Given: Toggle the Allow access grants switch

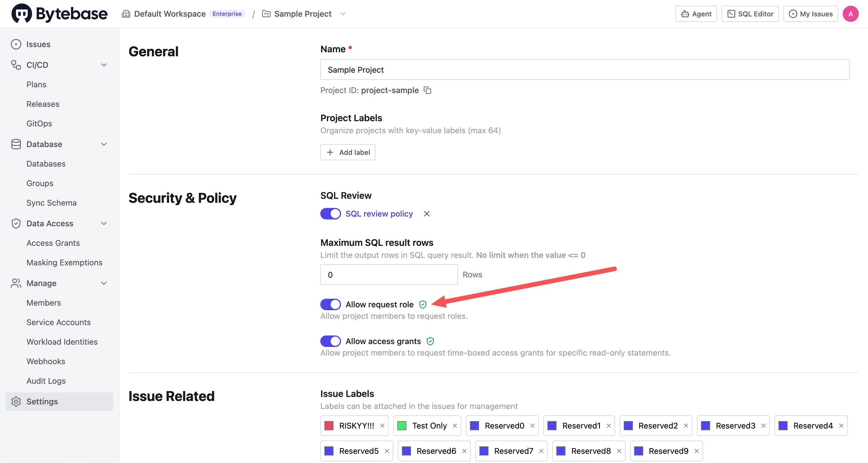Looking at the screenshot, I should pyautogui.click(x=331, y=341).
